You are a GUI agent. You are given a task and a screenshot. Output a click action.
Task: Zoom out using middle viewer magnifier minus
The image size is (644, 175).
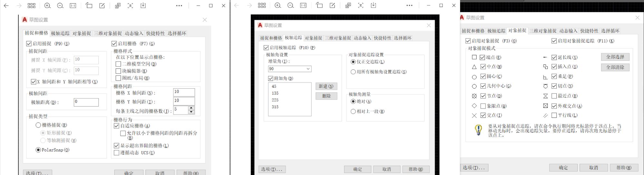[290, 5]
